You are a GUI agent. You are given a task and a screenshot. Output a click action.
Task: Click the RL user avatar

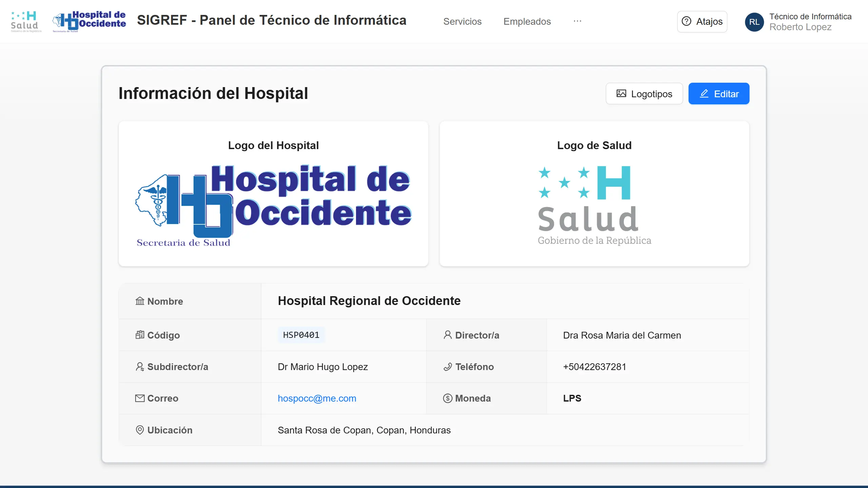click(x=754, y=22)
